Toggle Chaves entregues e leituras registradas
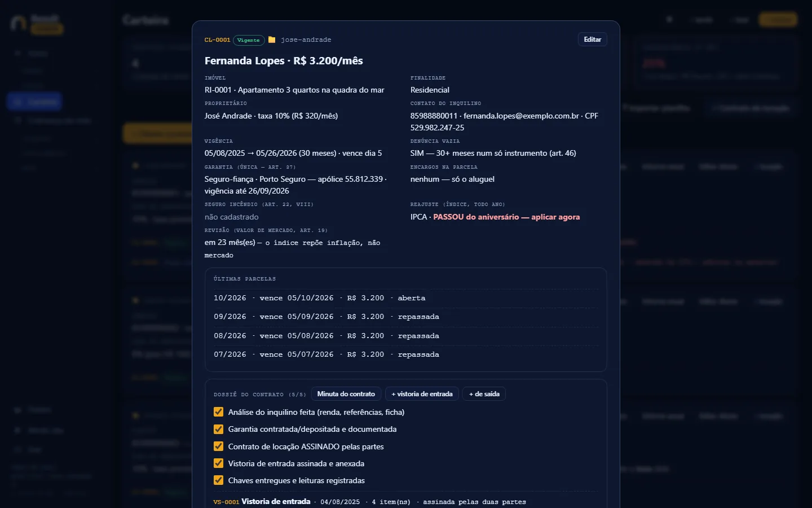Viewport: 812px width, 508px height. [x=218, y=480]
